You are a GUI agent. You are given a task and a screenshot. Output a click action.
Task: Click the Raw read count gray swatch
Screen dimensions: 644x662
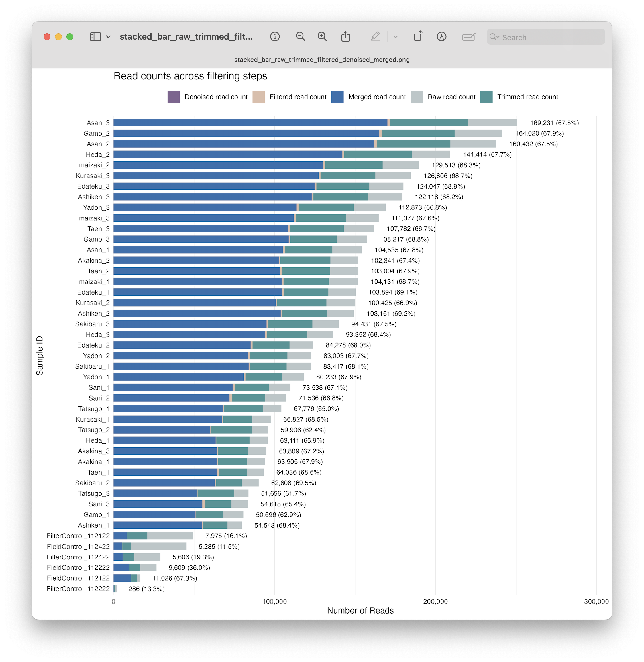(x=416, y=97)
